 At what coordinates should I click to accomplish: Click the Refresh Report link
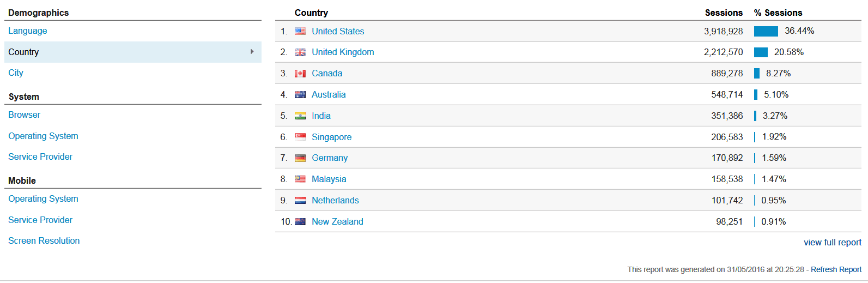pyautogui.click(x=836, y=269)
